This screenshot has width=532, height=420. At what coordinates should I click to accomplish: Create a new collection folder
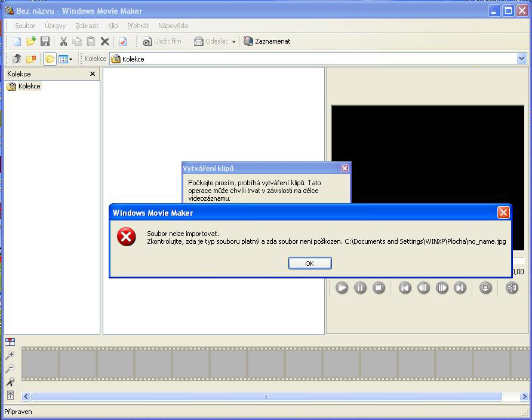[31, 59]
